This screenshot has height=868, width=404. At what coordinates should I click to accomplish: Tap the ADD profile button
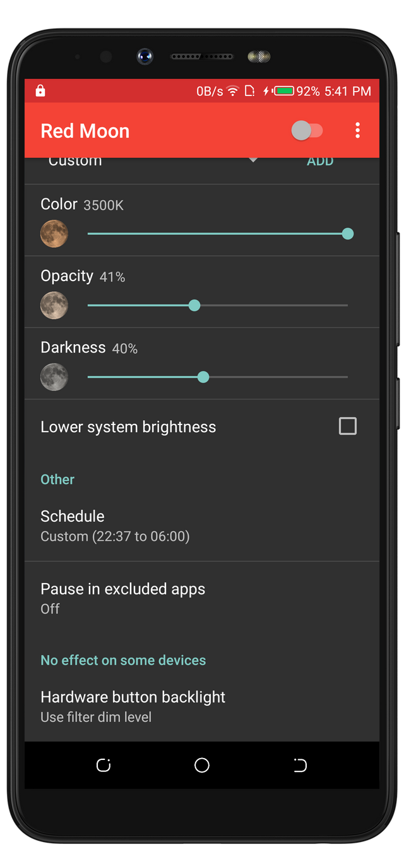tap(320, 161)
